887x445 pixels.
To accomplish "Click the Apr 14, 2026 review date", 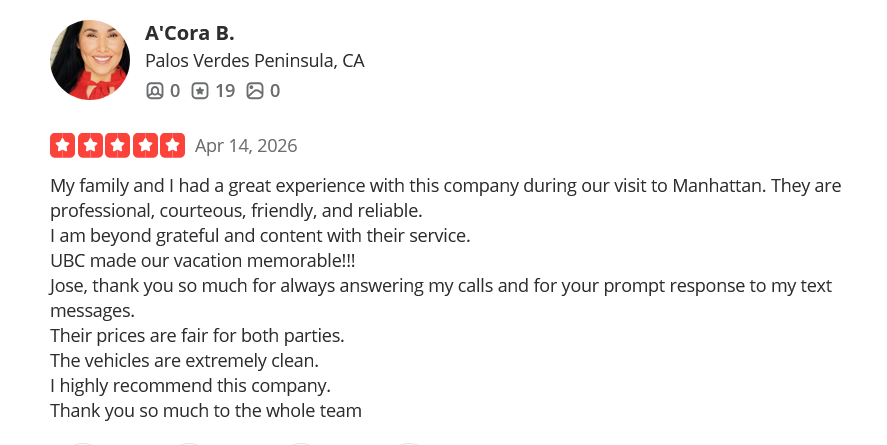I will [246, 146].
